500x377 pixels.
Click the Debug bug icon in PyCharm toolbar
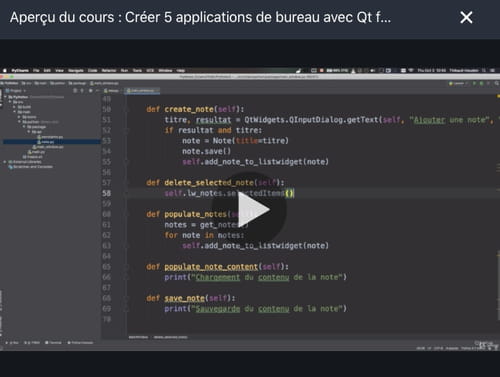481,83
